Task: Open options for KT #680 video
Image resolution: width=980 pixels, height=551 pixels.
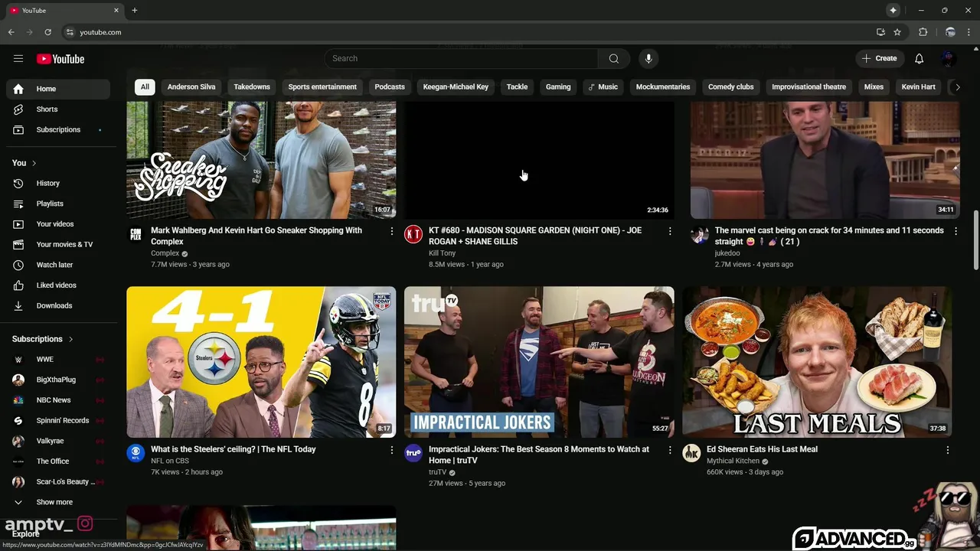Action: click(x=670, y=231)
